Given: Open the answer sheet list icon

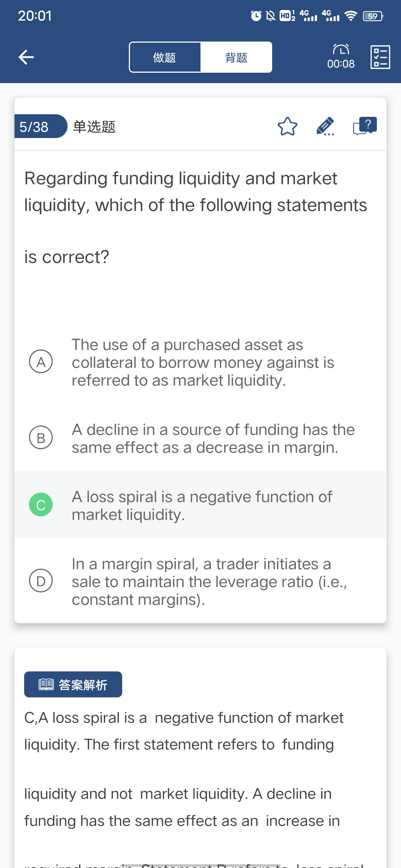Looking at the screenshot, I should tap(380, 57).
